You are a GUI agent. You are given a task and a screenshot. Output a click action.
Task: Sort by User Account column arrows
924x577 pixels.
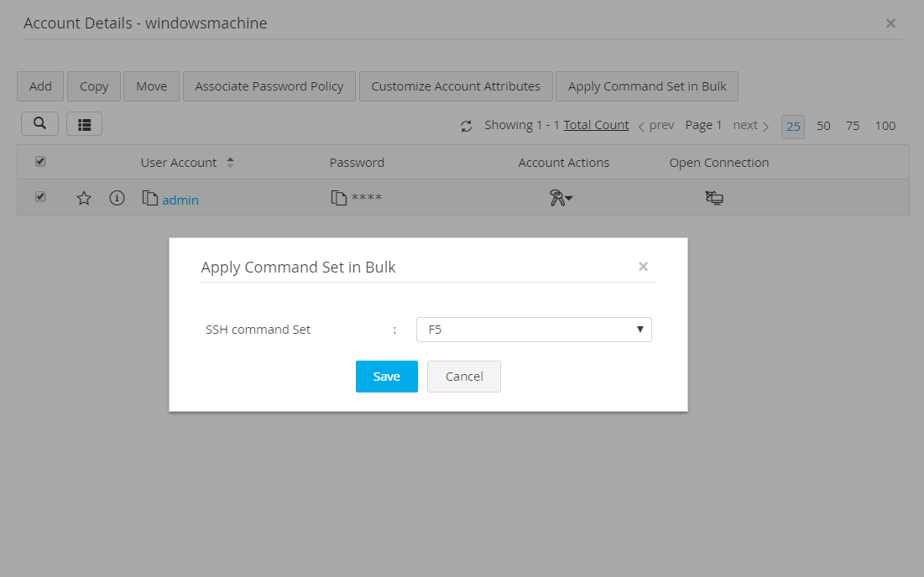tap(231, 163)
